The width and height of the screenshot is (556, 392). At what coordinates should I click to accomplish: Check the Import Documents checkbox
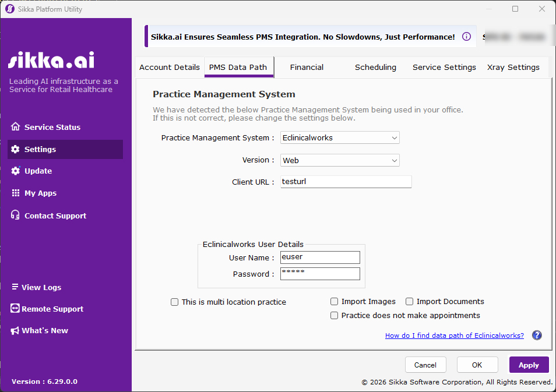pyautogui.click(x=409, y=302)
